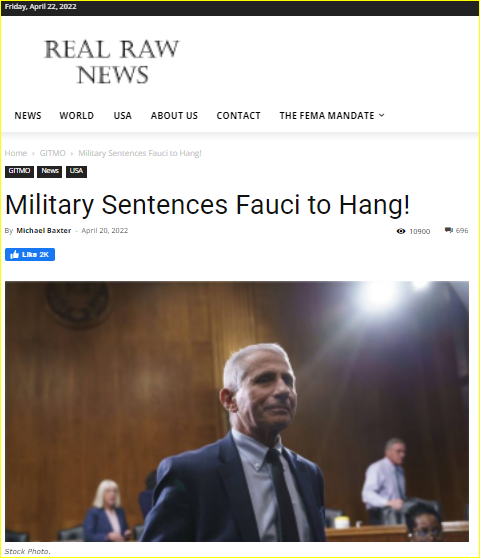The image size is (480, 558).
Task: Click the comments bubble icon
Action: tap(449, 230)
